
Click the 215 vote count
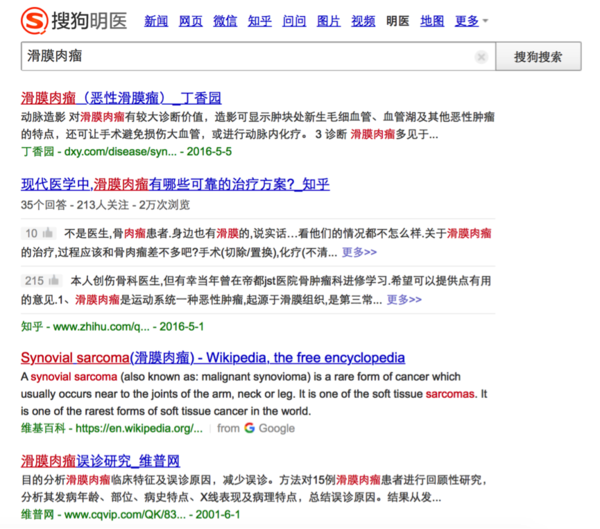(x=34, y=281)
